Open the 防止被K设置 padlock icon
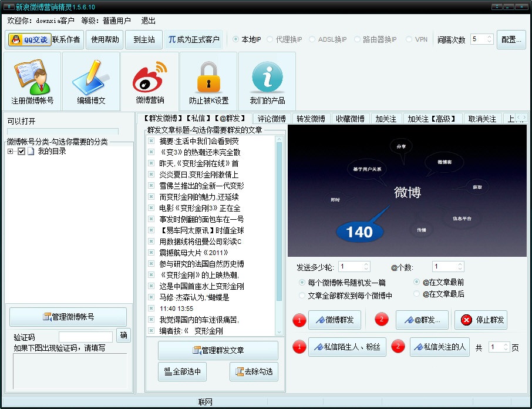The image size is (532, 409). pyautogui.click(x=208, y=82)
